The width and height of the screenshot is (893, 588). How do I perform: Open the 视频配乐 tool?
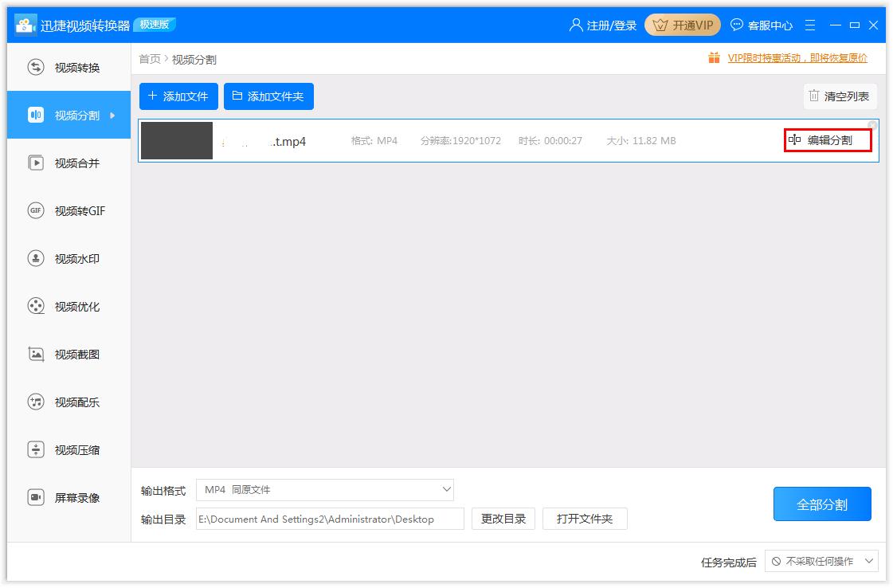(69, 402)
